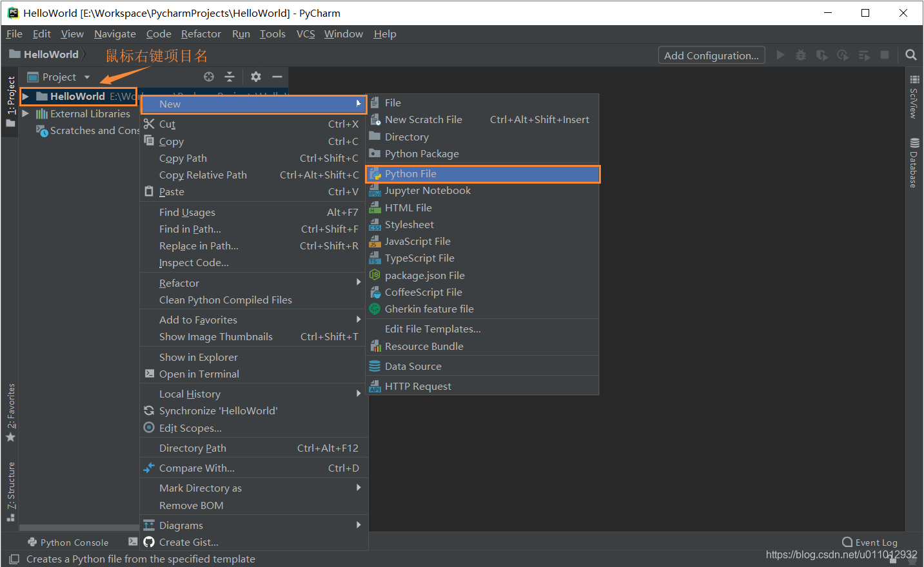
Task: Click the Collapse All icon in Project panel
Action: point(230,77)
